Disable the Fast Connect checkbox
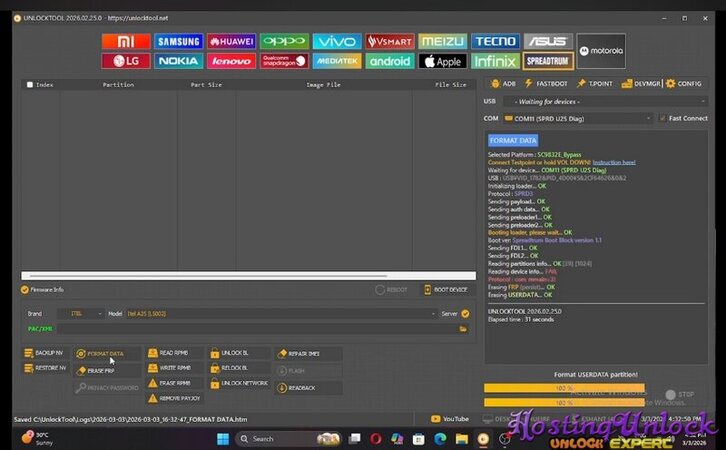726x450 pixels. pyautogui.click(x=662, y=118)
